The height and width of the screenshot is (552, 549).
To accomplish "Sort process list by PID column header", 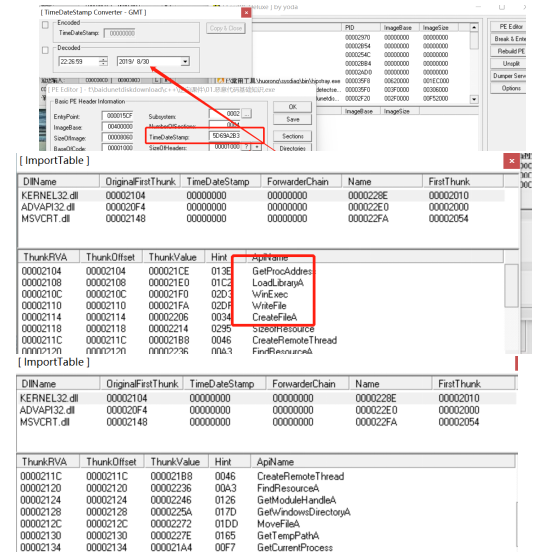I will coord(360,27).
